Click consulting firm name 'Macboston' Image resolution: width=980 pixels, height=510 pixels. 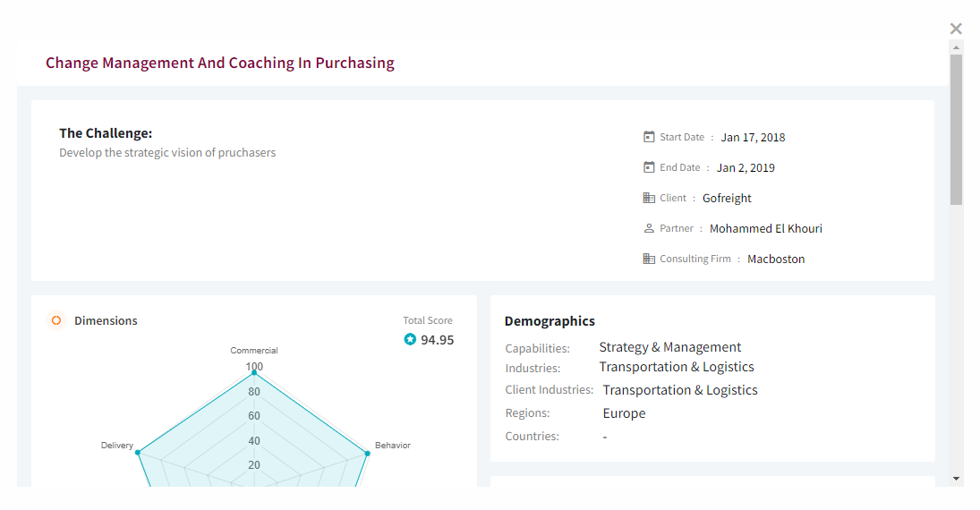click(776, 259)
